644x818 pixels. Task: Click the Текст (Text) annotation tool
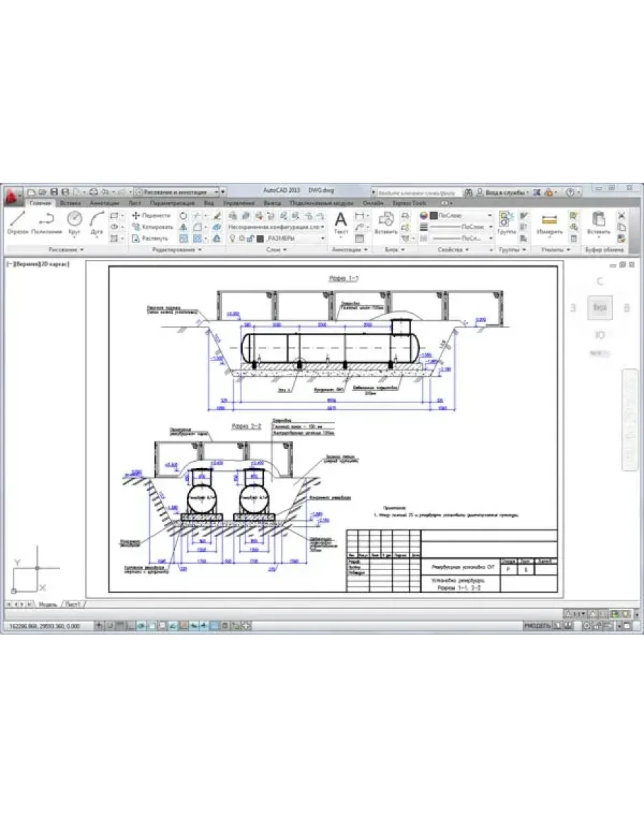click(x=341, y=222)
